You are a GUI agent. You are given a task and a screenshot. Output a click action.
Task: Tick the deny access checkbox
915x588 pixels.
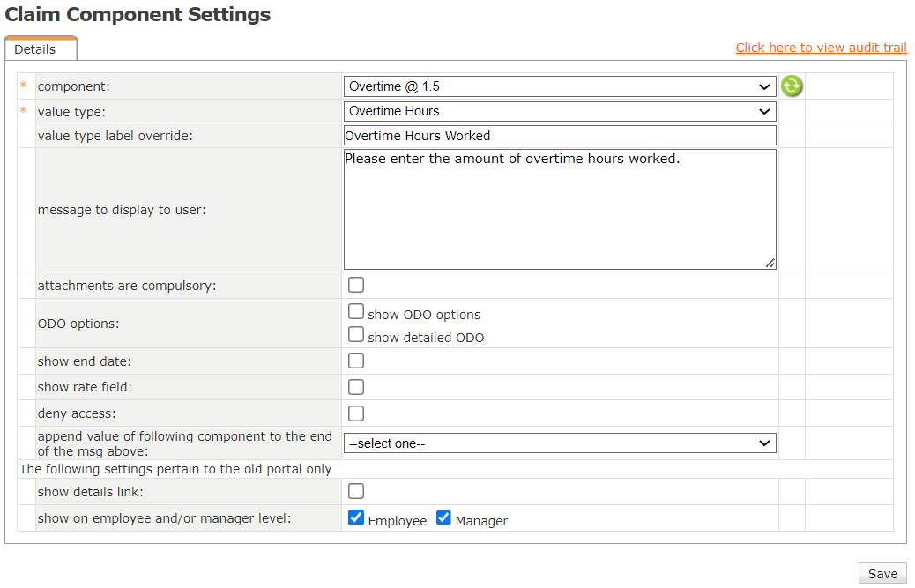coord(356,413)
